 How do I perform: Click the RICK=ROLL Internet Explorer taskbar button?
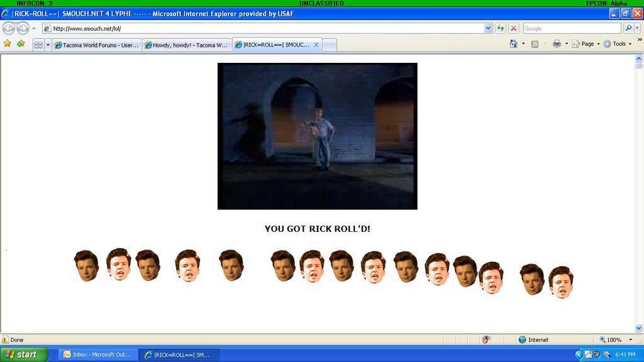[179, 354]
